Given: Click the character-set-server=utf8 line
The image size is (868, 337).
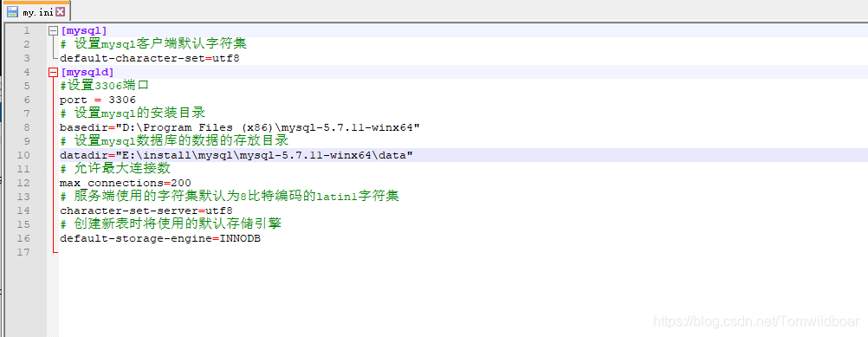Looking at the screenshot, I should coord(146,211).
